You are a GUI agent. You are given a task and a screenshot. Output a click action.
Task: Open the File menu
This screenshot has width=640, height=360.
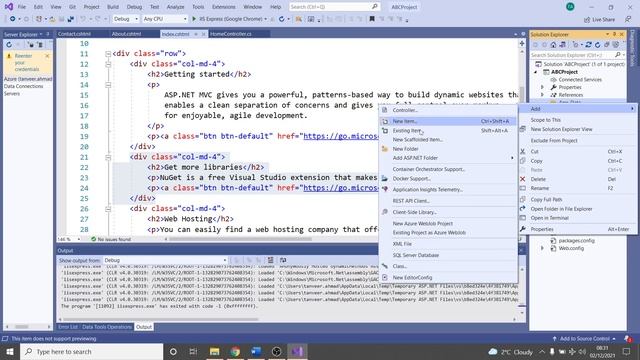(22, 7)
